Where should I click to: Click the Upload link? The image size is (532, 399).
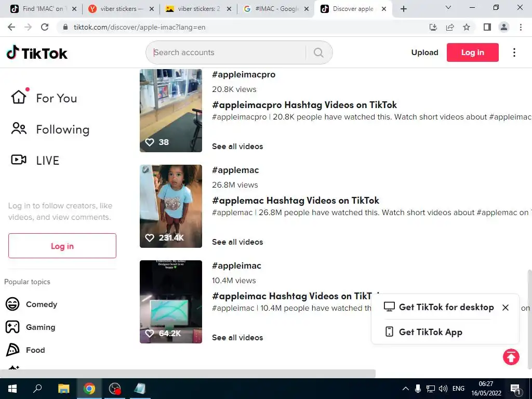coord(425,52)
